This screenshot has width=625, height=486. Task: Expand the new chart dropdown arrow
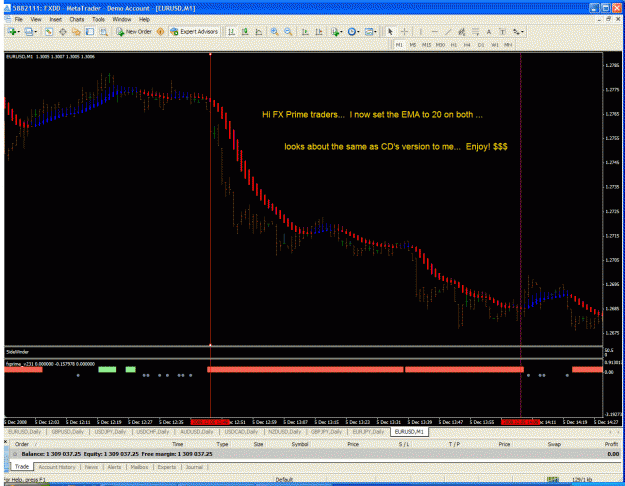(x=19, y=32)
